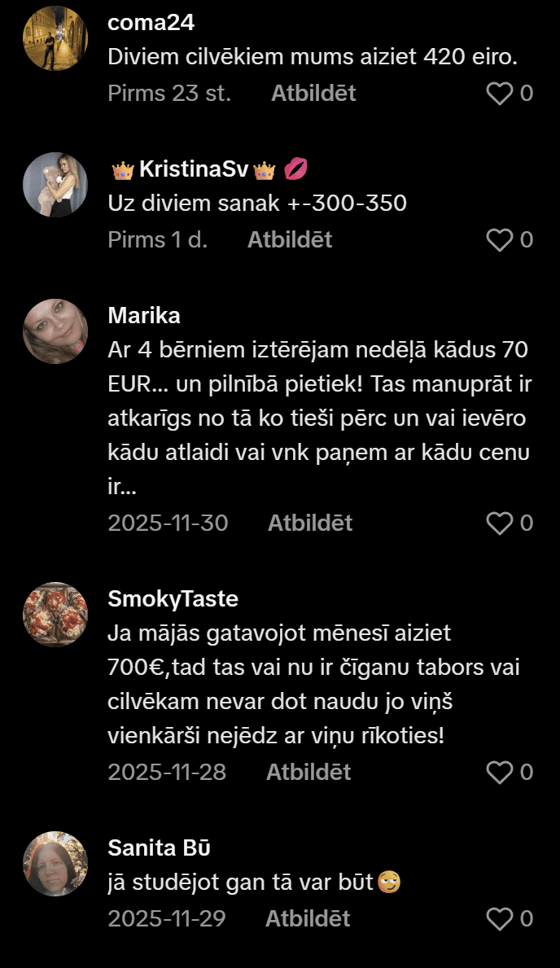Click the Sanita Bū username
Viewport: 560px width, 968px height.
pyautogui.click(x=159, y=848)
